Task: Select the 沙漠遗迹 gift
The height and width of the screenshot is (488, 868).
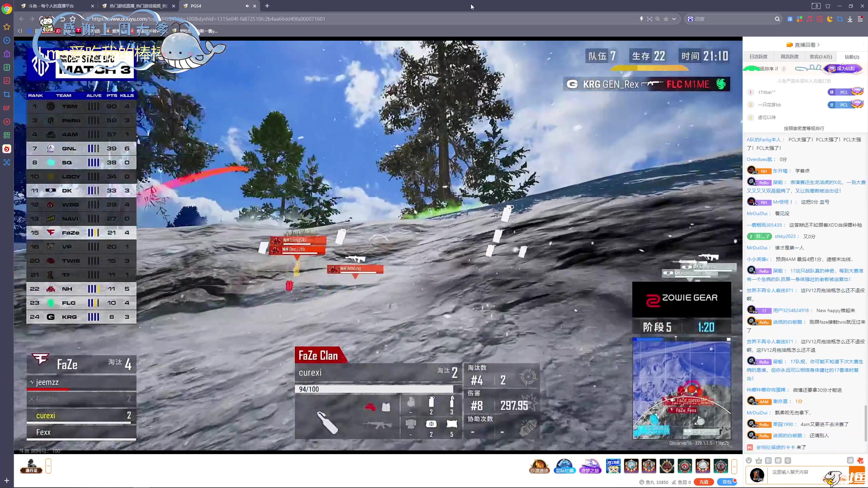Action: 539,466
